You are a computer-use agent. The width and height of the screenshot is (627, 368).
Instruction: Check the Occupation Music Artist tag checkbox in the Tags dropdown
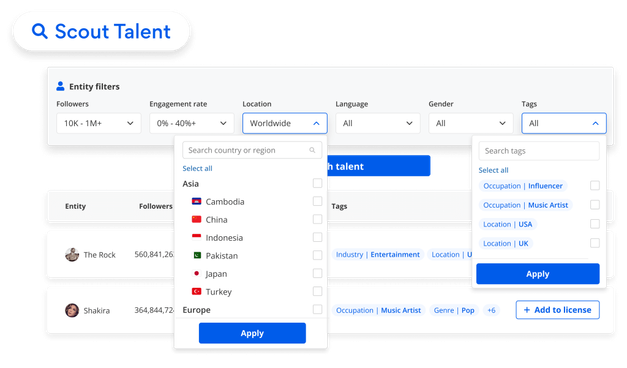click(x=595, y=205)
